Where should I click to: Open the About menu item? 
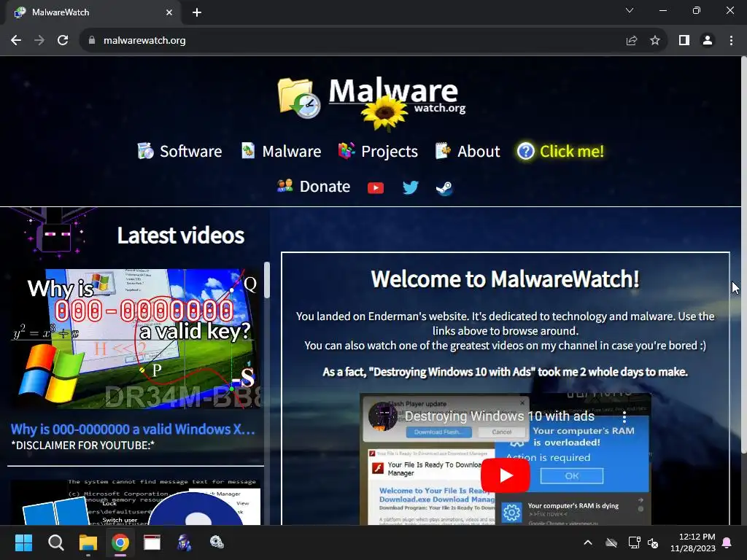pos(468,151)
